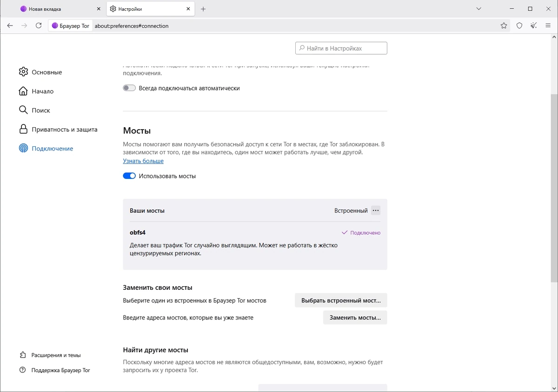Bookmark this page with the star icon
558x392 pixels.
[504, 26]
